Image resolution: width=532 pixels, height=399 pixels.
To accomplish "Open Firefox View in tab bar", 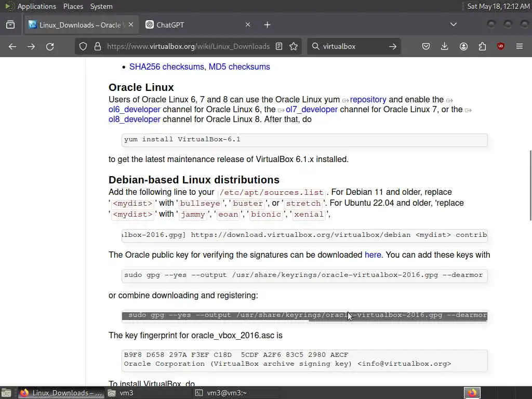I will tap(10, 25).
